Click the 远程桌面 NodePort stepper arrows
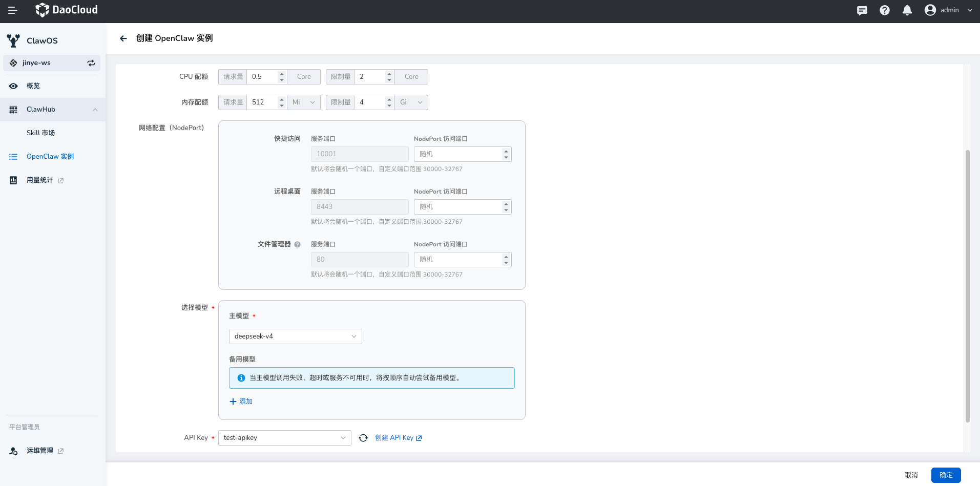The height and width of the screenshot is (486, 980). point(506,207)
